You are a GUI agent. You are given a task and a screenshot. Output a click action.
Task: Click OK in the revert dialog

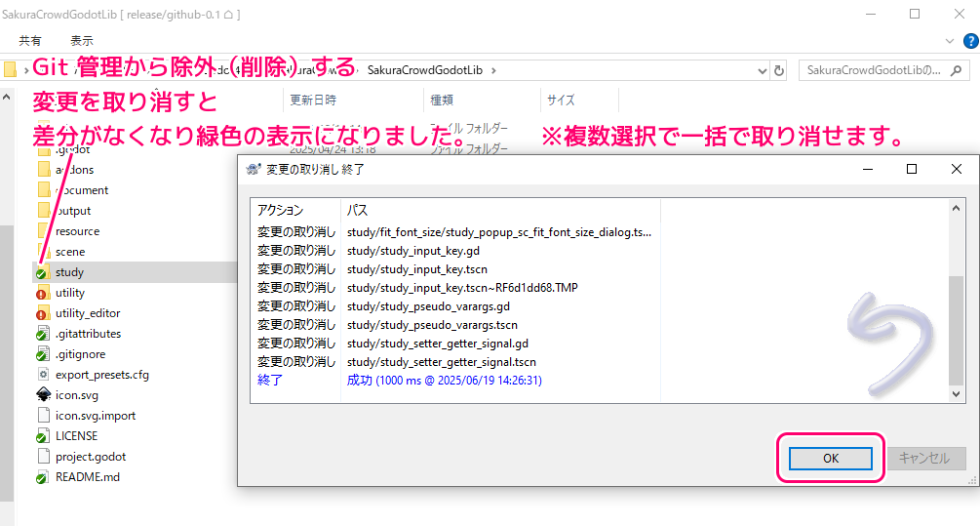830,459
